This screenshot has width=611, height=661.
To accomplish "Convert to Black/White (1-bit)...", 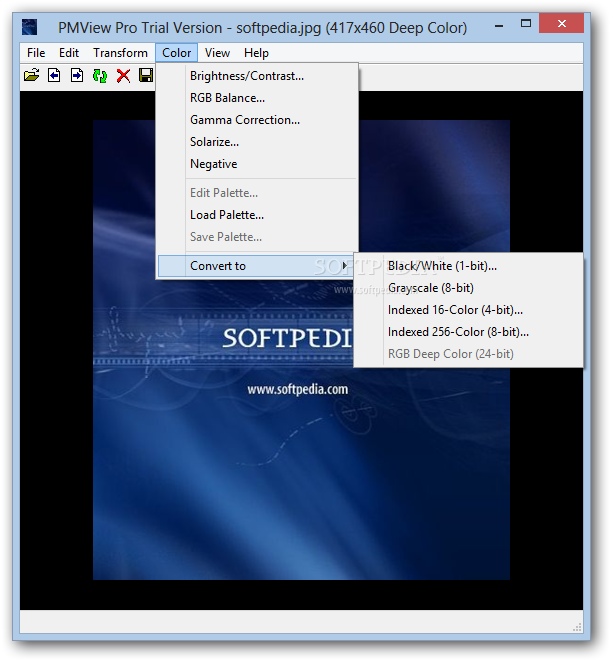I will coord(469,266).
